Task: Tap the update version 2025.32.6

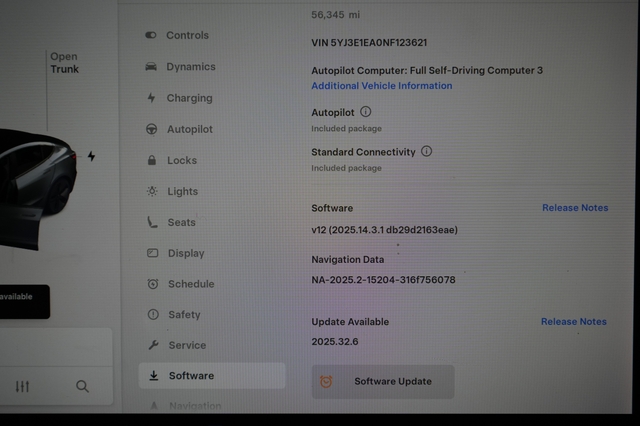Action: pyautogui.click(x=335, y=342)
